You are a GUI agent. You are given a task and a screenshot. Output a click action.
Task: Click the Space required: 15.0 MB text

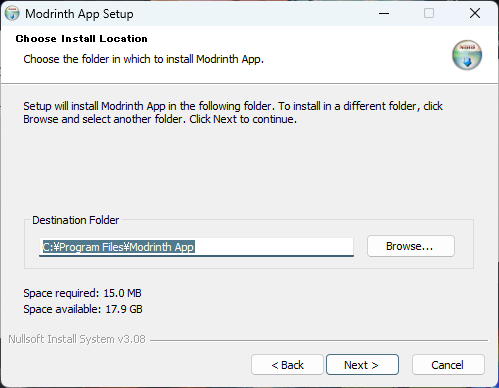(x=82, y=293)
